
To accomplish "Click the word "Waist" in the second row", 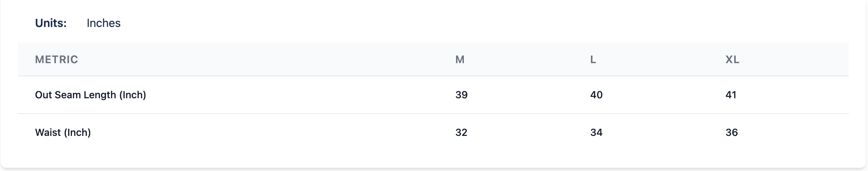I will [x=48, y=132].
